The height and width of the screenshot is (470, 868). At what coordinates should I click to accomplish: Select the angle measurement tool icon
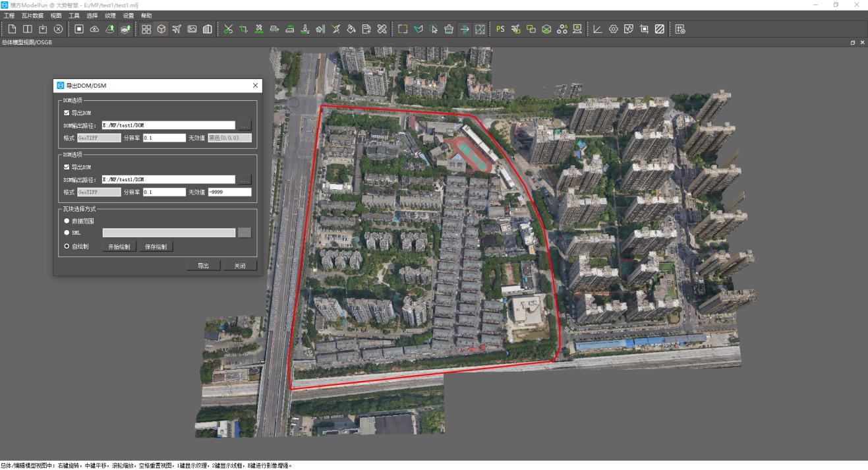tap(598, 29)
